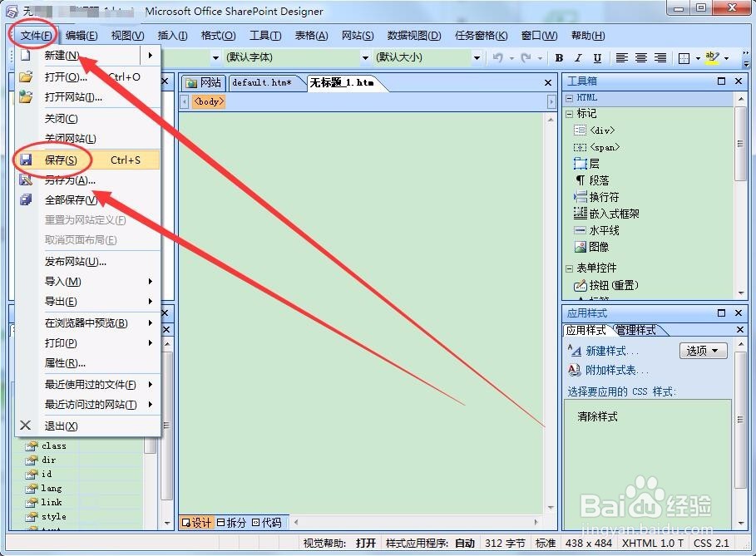Insert a <span> tag from toolbox
Screen dimensions: 756x556
click(x=596, y=147)
